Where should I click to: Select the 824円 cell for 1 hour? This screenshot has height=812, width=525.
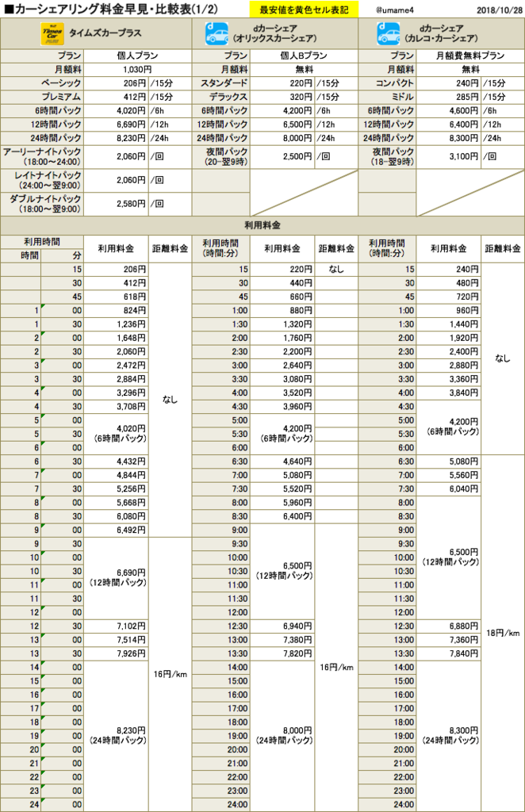pyautogui.click(x=116, y=311)
